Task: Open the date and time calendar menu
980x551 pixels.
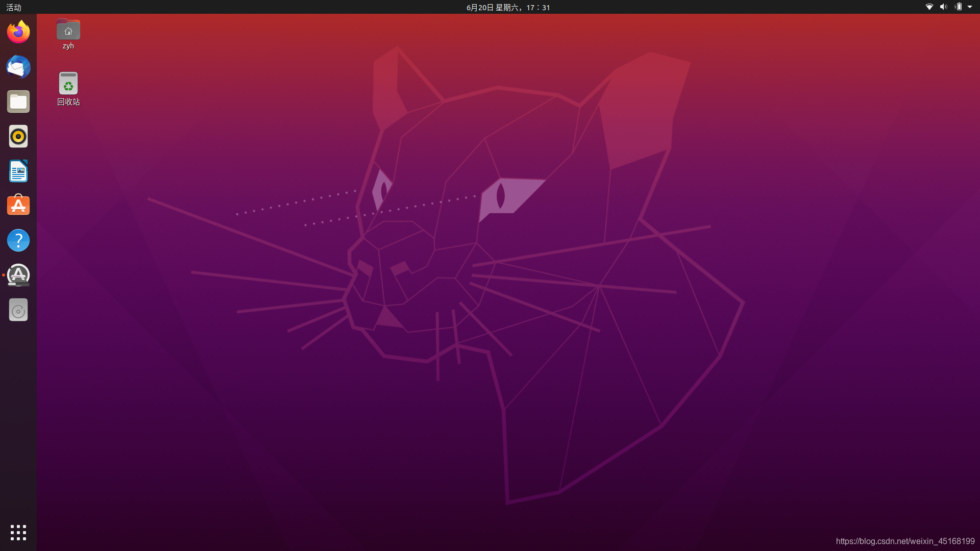Action: 508,7
